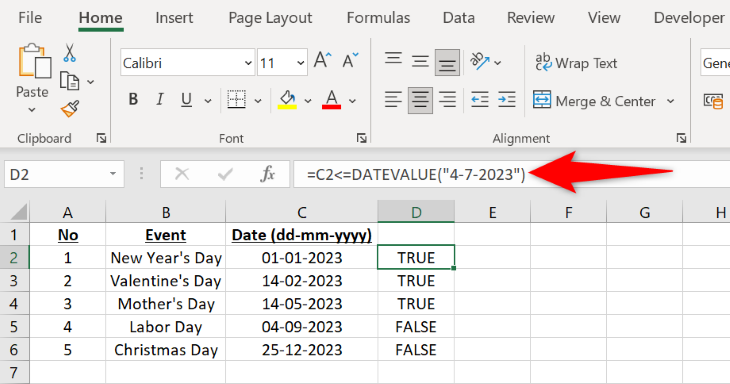Viewport: 730px width, 384px height.
Task: Set Bottom Align for cell text
Action: point(447,62)
